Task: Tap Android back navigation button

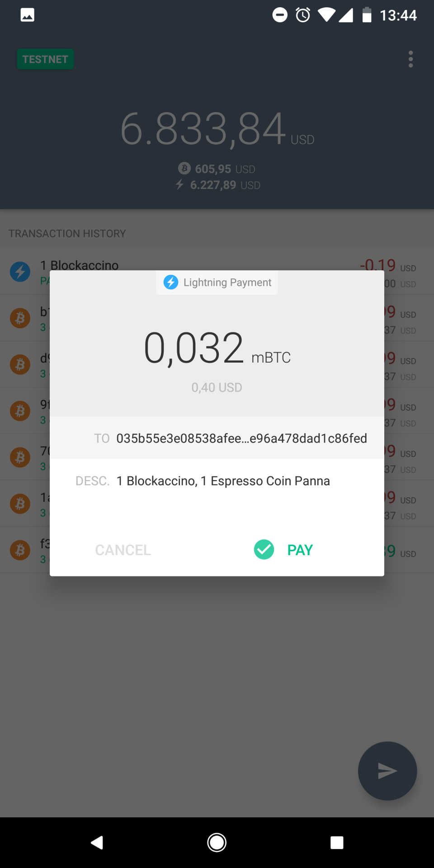Action: [97, 843]
